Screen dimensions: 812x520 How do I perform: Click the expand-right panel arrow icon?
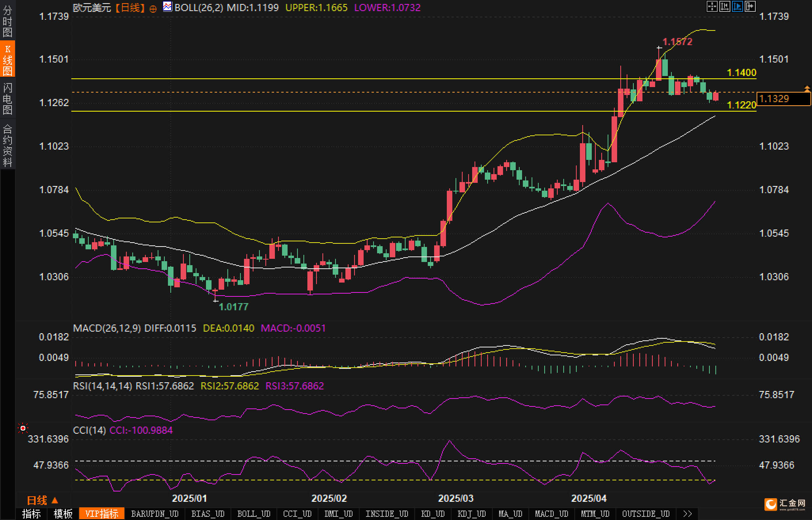750,6
